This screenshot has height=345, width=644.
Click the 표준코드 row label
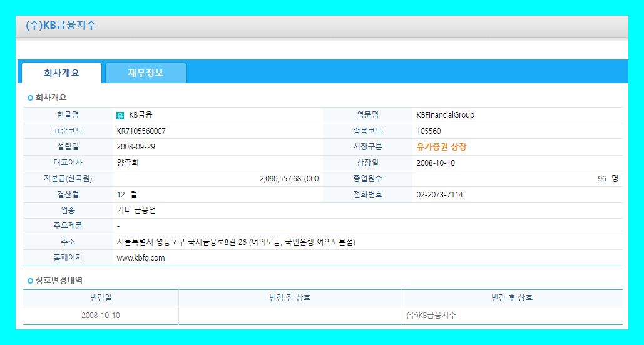(x=68, y=131)
